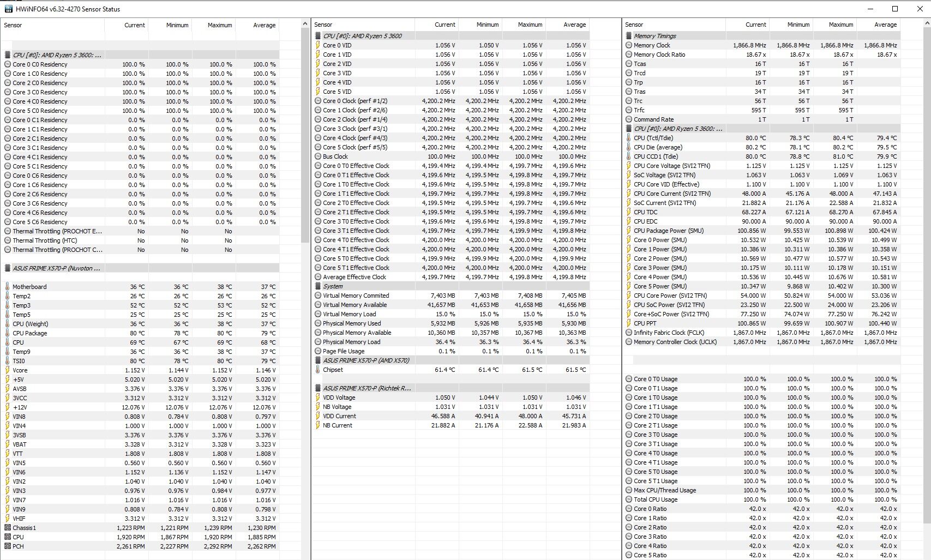This screenshot has width=931, height=560.
Task: Click the Virtual Memory Available label
Action: click(x=355, y=305)
